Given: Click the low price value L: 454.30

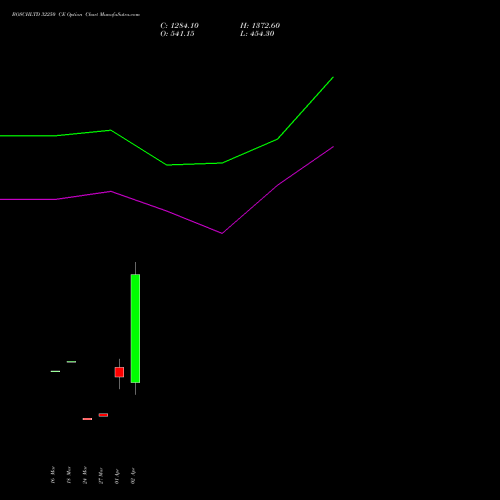Looking at the screenshot, I should tap(257, 34).
